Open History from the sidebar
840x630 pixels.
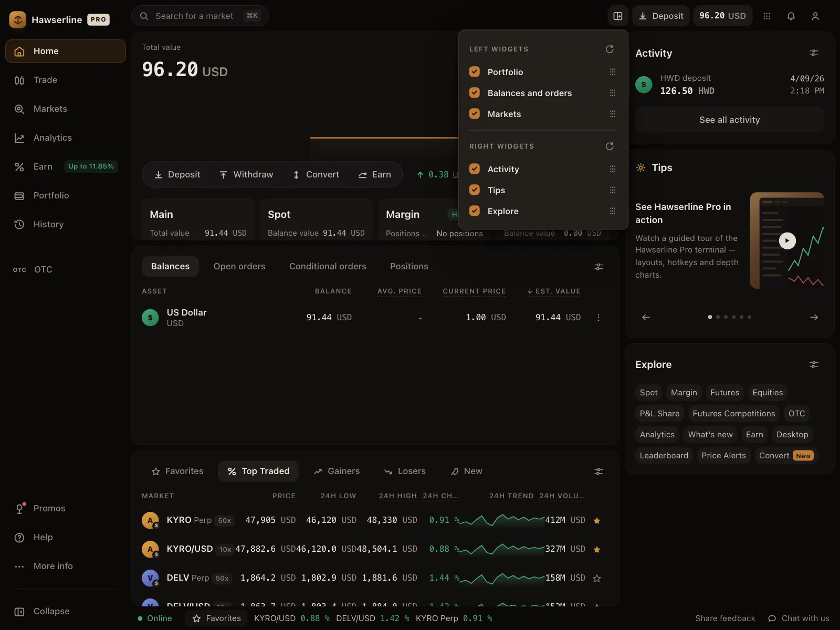click(66, 224)
